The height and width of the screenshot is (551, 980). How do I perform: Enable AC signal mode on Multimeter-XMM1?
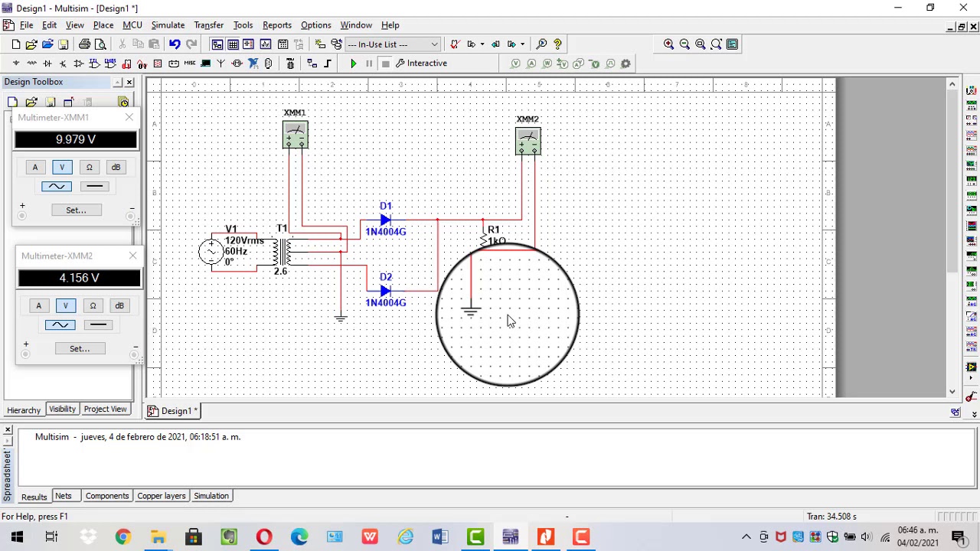point(56,186)
